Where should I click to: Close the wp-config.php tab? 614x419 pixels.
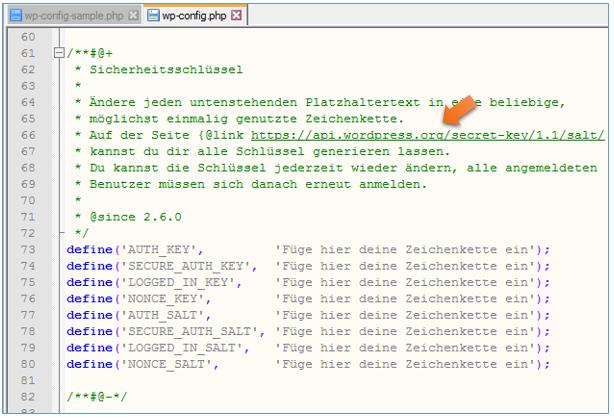click(236, 16)
